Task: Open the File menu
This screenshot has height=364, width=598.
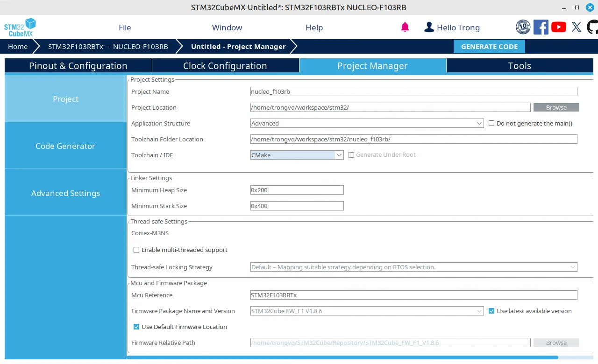Action: 125,28
